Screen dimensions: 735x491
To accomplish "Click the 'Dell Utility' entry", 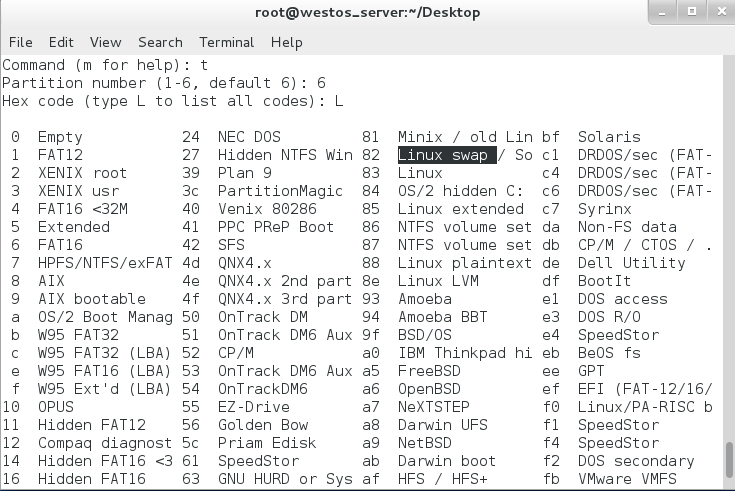I will pos(631,263).
